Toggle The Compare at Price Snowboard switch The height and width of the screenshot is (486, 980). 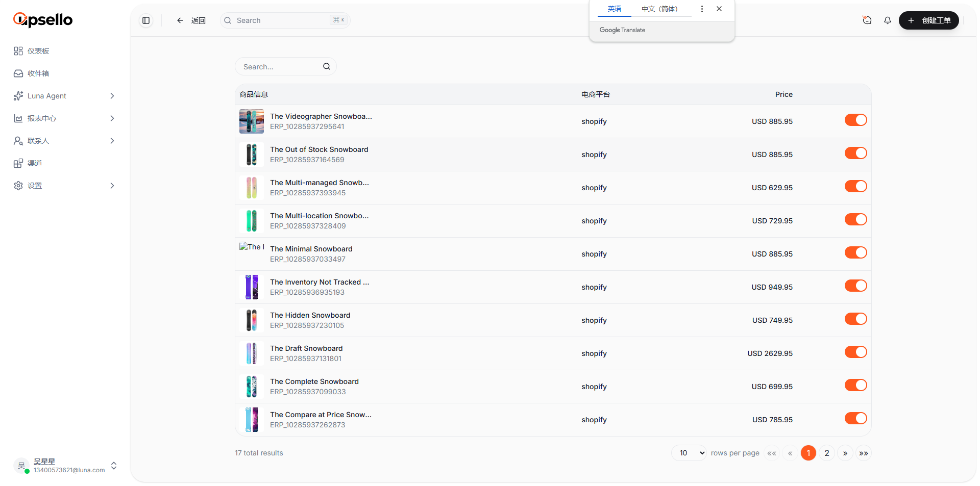(856, 418)
